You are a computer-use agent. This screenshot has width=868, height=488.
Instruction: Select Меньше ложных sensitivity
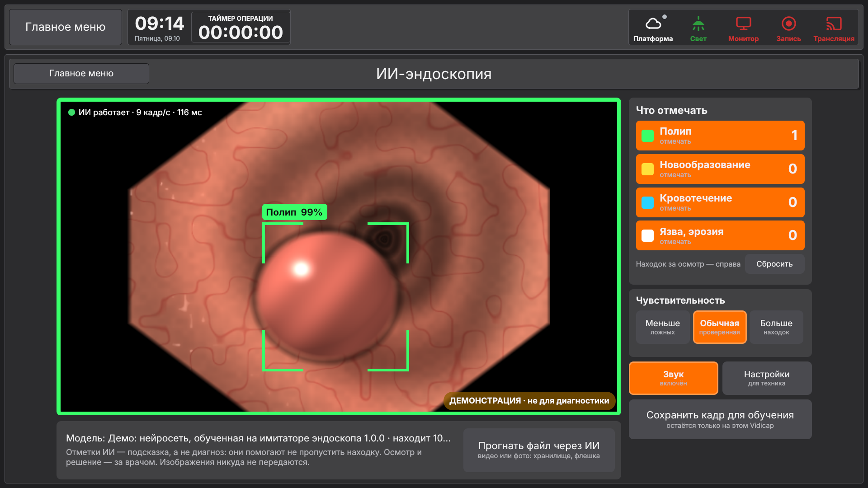pyautogui.click(x=663, y=327)
